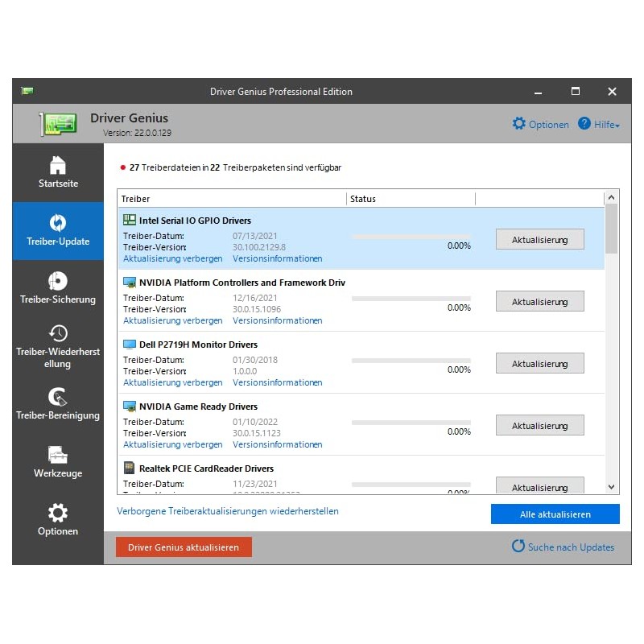Select the Treiber-Bereinigung cleanup icon

coord(58,397)
